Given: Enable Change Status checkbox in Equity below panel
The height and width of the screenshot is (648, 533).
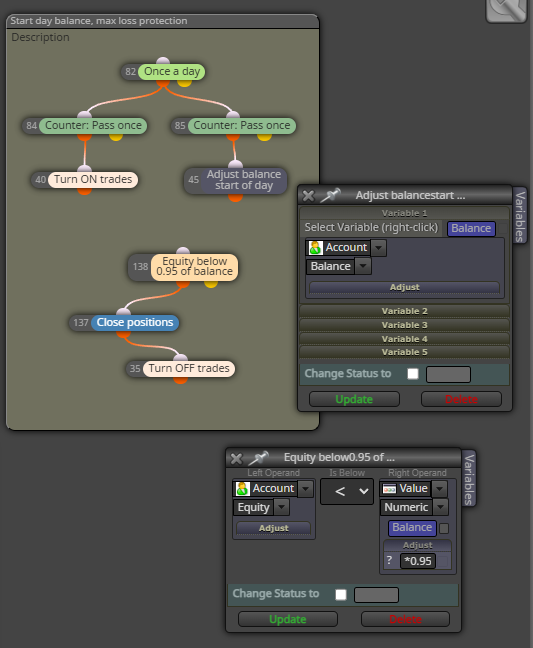Looking at the screenshot, I should (341, 595).
